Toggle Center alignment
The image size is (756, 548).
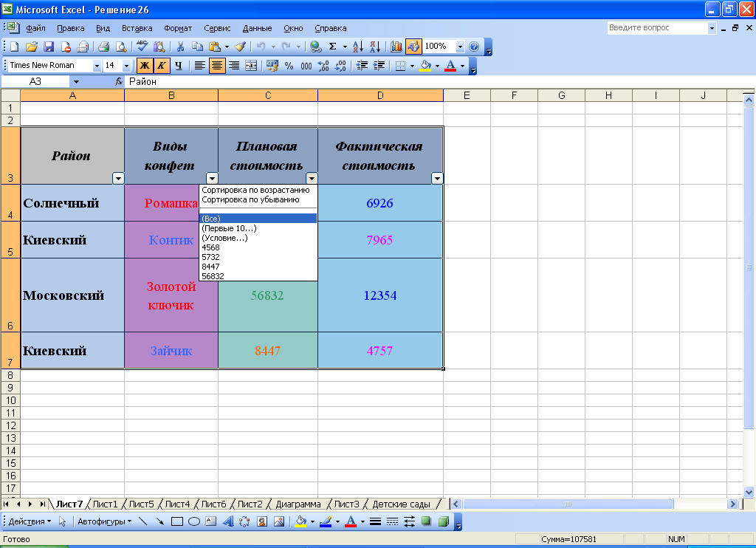217,66
